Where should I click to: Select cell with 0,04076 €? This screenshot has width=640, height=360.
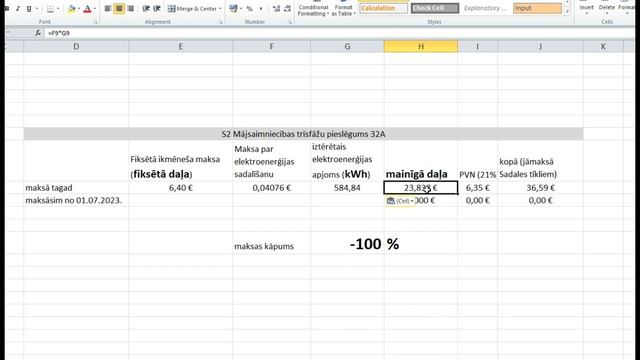click(271, 188)
